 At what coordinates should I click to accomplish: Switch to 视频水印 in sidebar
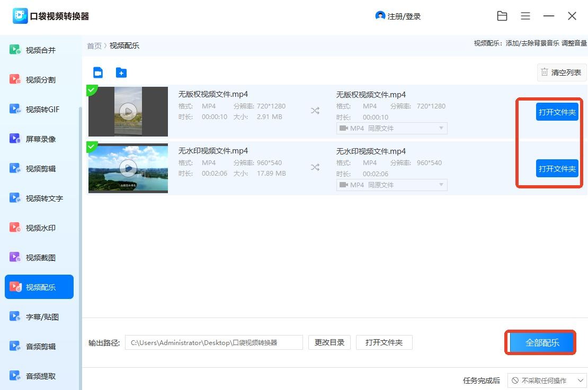pos(40,228)
